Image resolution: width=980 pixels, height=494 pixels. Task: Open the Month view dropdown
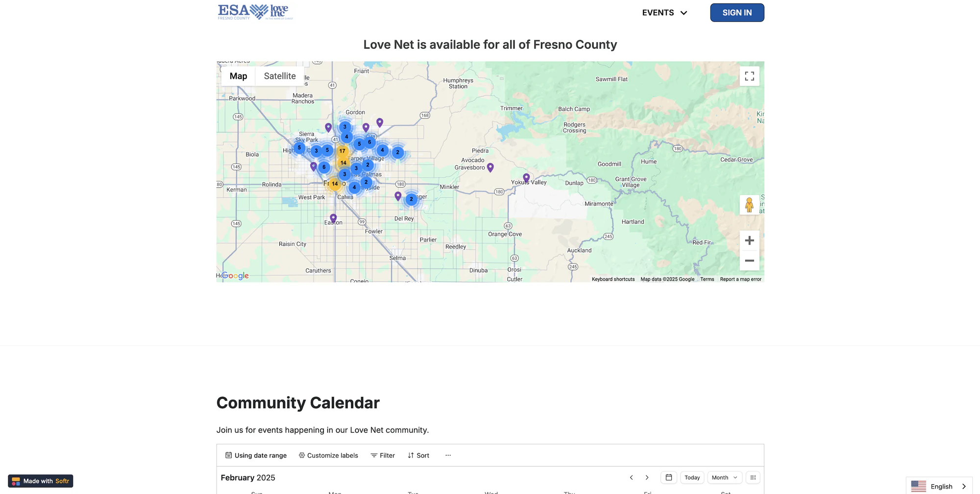[x=724, y=477]
